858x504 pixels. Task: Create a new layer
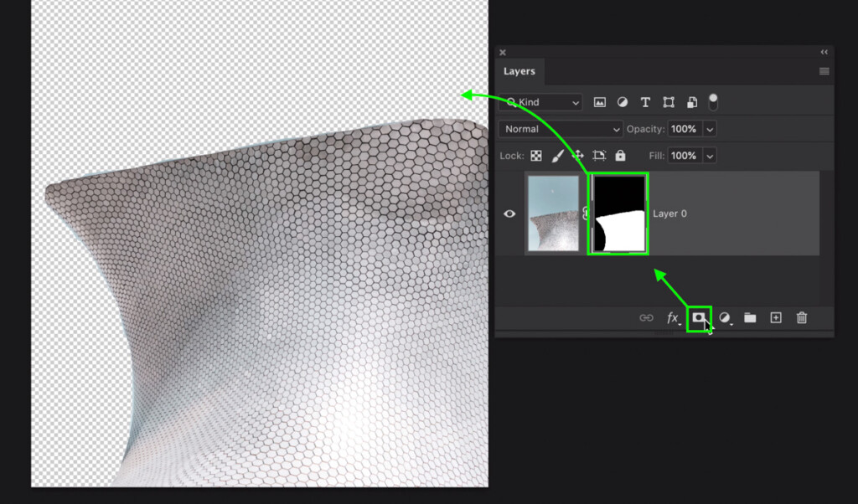(776, 318)
